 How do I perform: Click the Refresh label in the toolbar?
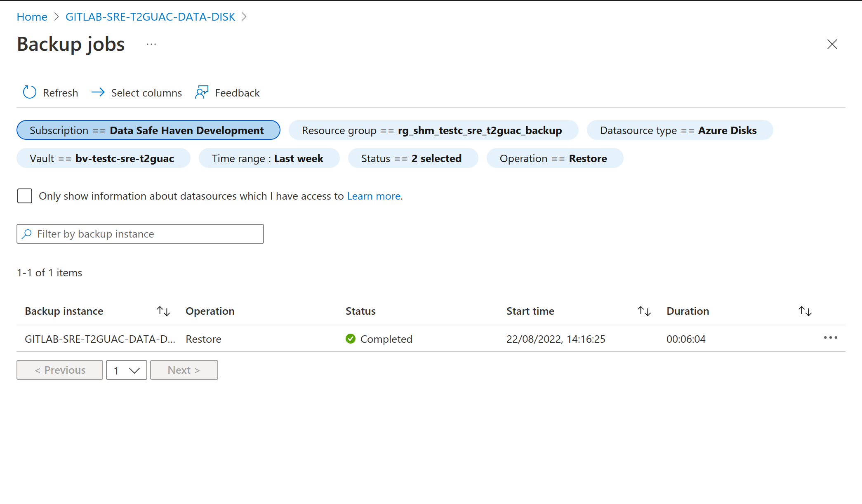point(61,93)
